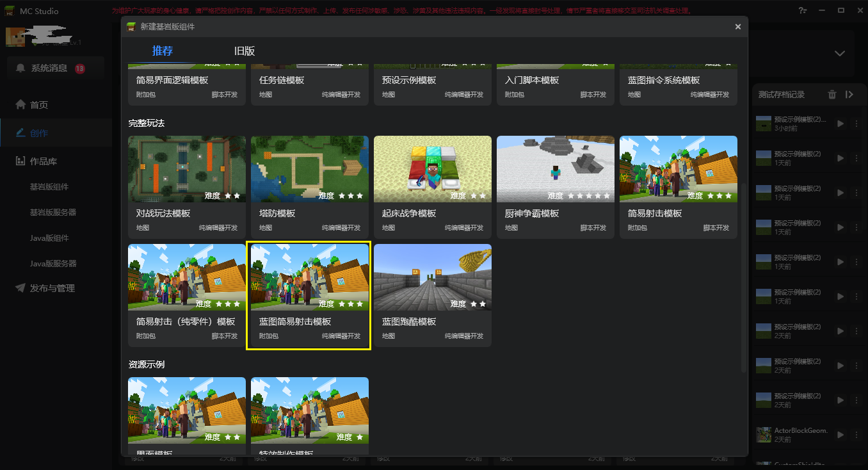
Task: Click the dialog's vertical scrollbar
Action: coord(744,277)
